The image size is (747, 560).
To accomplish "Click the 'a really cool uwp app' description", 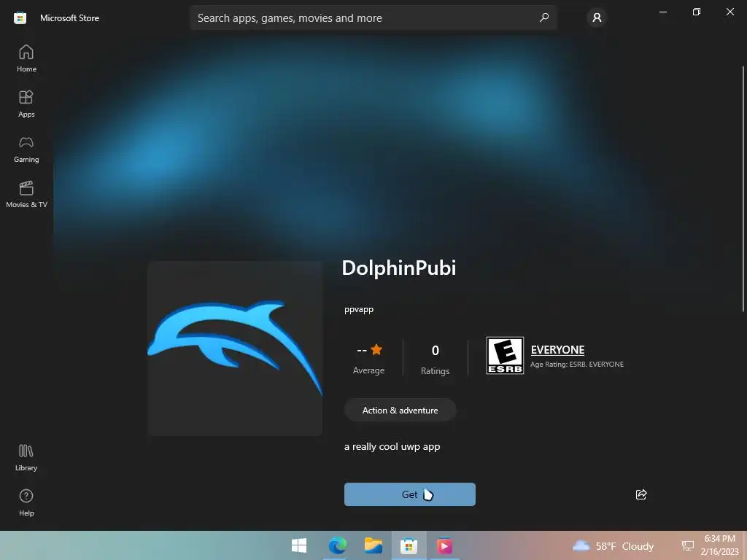I will [392, 447].
